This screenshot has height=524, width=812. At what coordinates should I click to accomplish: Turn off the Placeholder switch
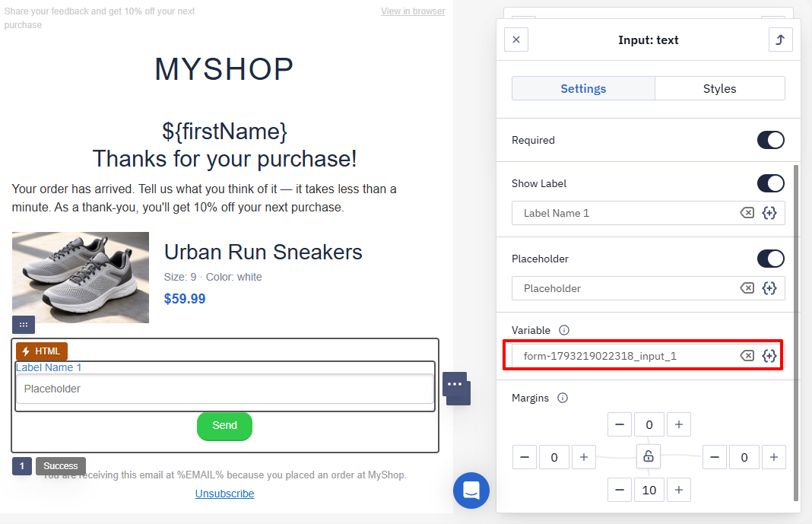click(771, 259)
